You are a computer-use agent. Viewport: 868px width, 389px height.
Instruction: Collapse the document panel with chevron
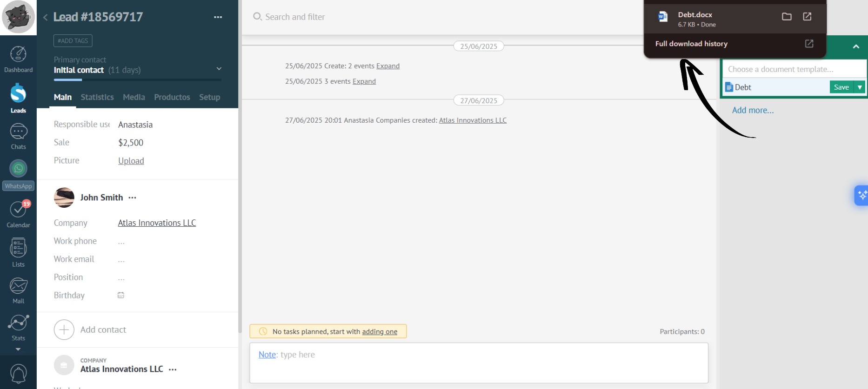(855, 46)
